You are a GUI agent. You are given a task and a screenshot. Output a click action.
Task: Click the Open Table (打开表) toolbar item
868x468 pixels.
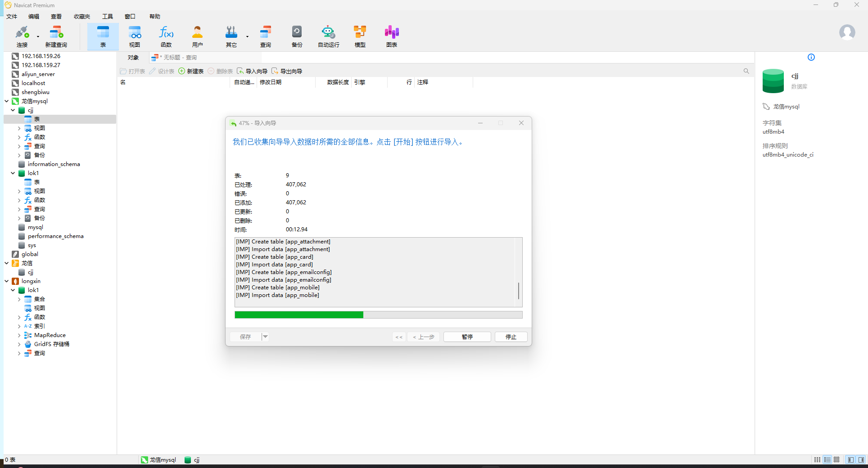(132, 71)
